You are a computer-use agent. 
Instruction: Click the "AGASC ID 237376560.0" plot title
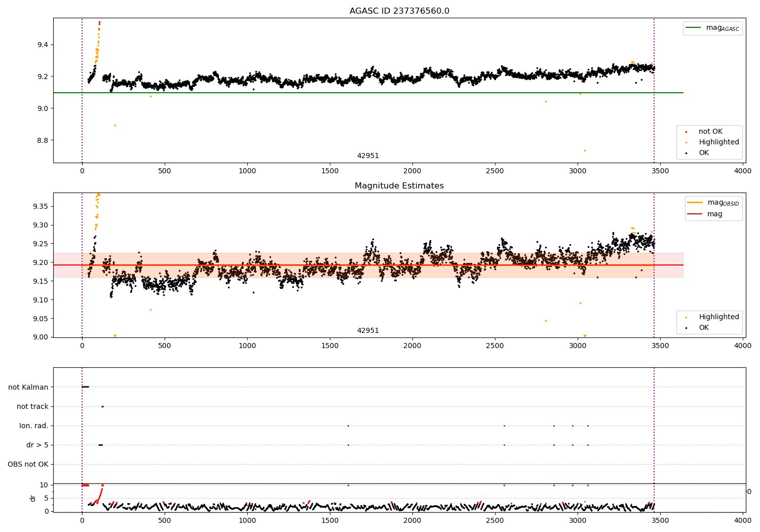(399, 11)
